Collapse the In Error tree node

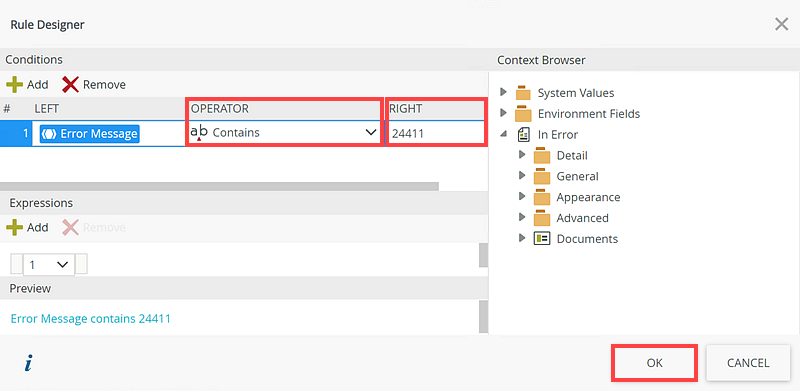click(x=504, y=134)
